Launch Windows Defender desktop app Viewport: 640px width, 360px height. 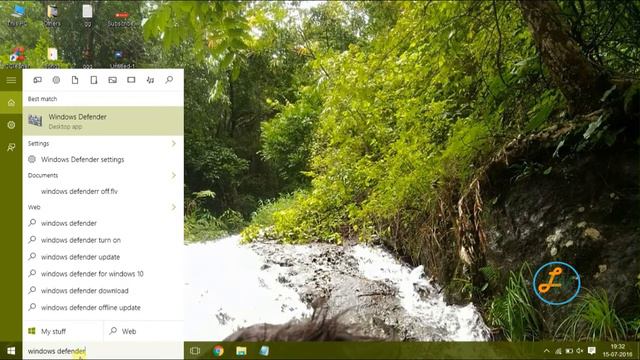pos(103,121)
